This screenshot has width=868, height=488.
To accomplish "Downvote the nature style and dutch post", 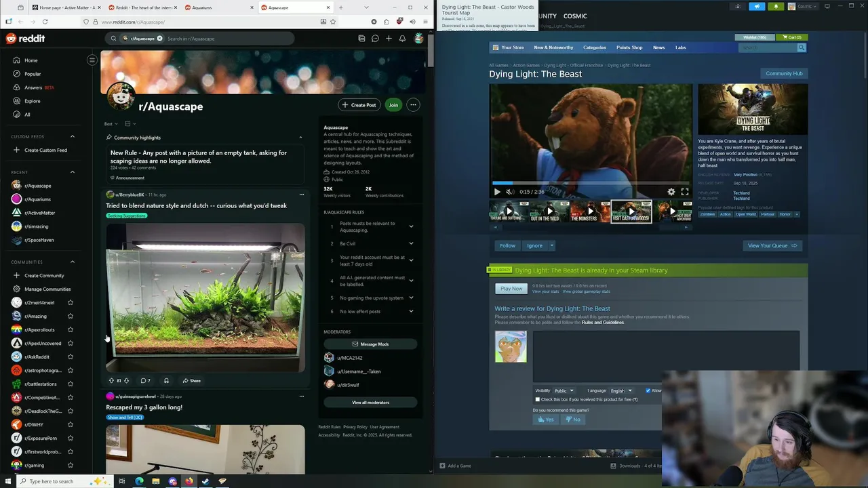I will coord(126,381).
